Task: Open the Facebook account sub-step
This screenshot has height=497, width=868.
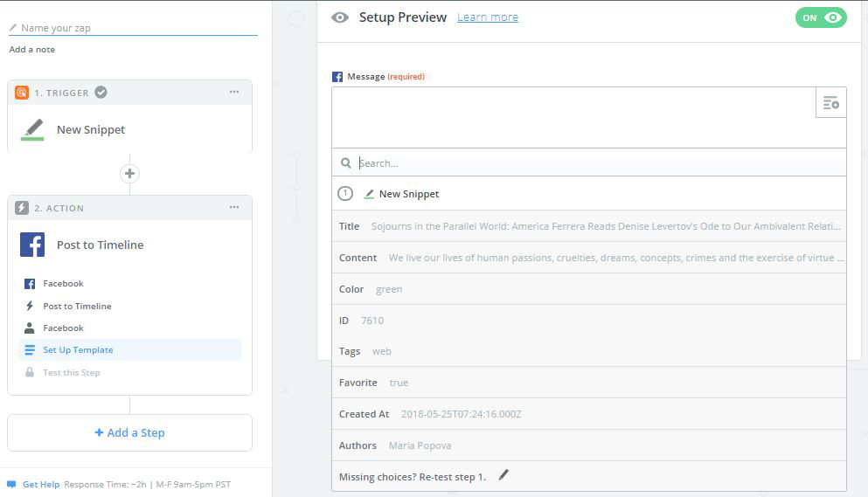Action: (63, 328)
